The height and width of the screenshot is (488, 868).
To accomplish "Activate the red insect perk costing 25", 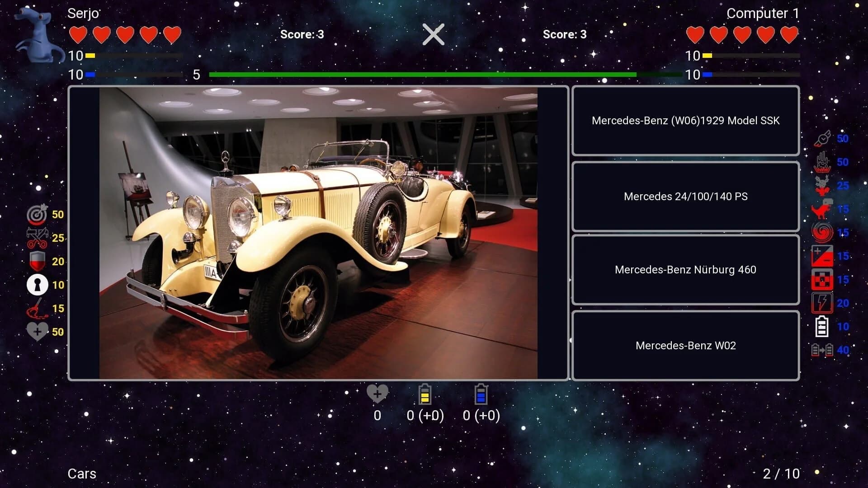I will [824, 185].
